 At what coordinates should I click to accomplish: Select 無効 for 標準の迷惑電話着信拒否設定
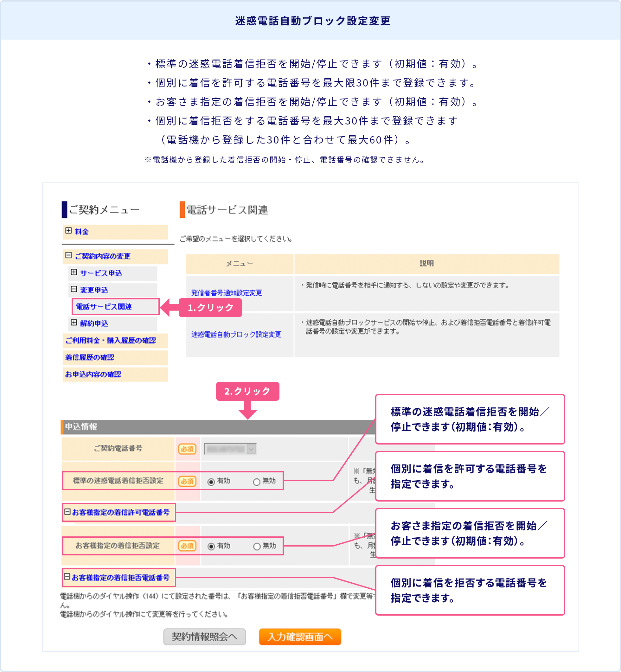(256, 482)
